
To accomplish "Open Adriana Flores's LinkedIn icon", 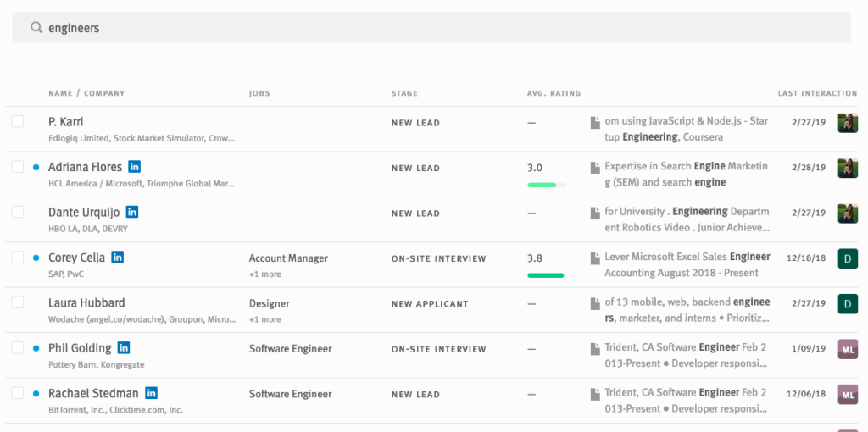I will (x=134, y=167).
